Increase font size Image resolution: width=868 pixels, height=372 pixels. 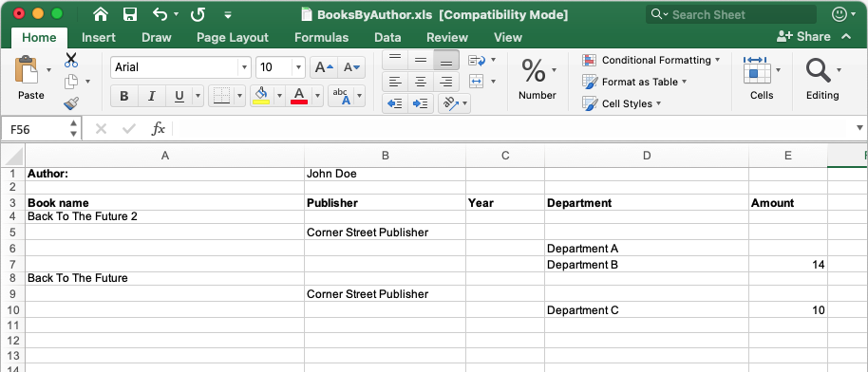324,67
